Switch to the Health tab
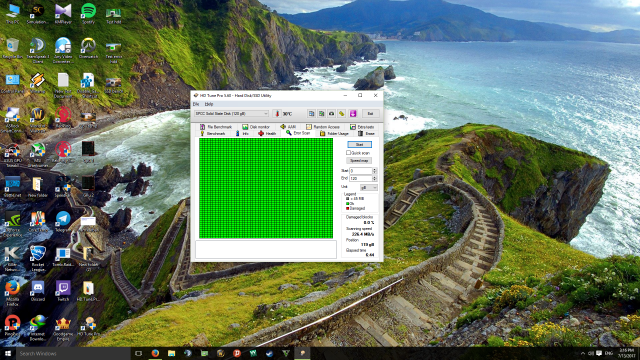The height and width of the screenshot is (360, 640). pos(267,133)
